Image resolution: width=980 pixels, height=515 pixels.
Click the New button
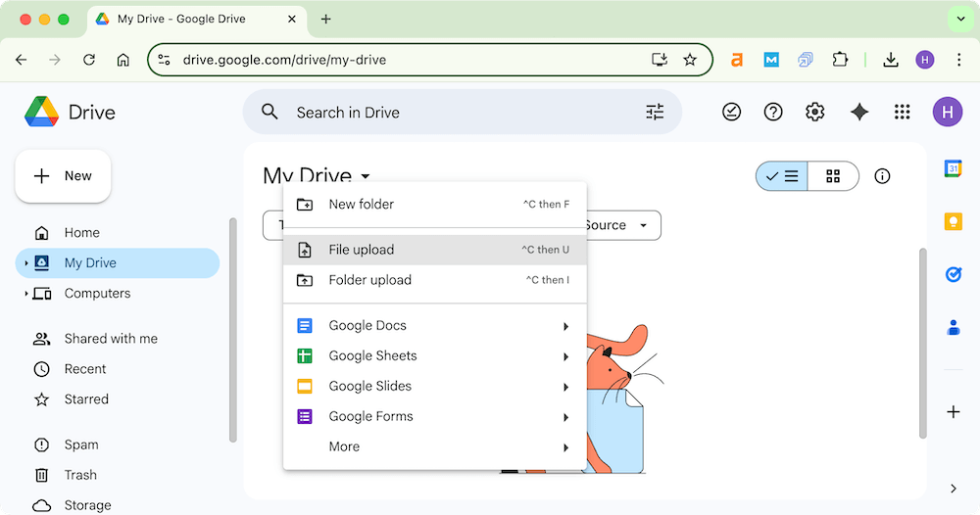click(x=63, y=176)
